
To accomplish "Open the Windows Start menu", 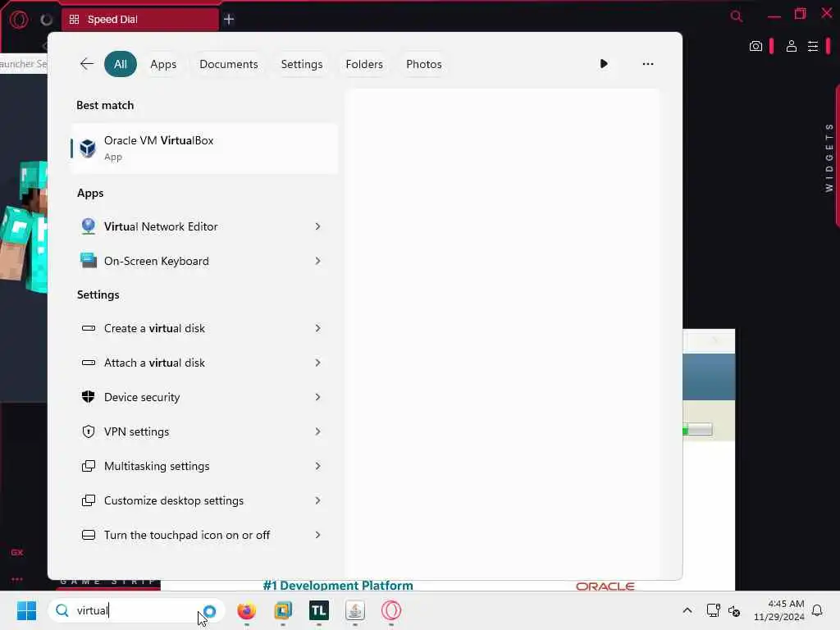I will [26, 610].
